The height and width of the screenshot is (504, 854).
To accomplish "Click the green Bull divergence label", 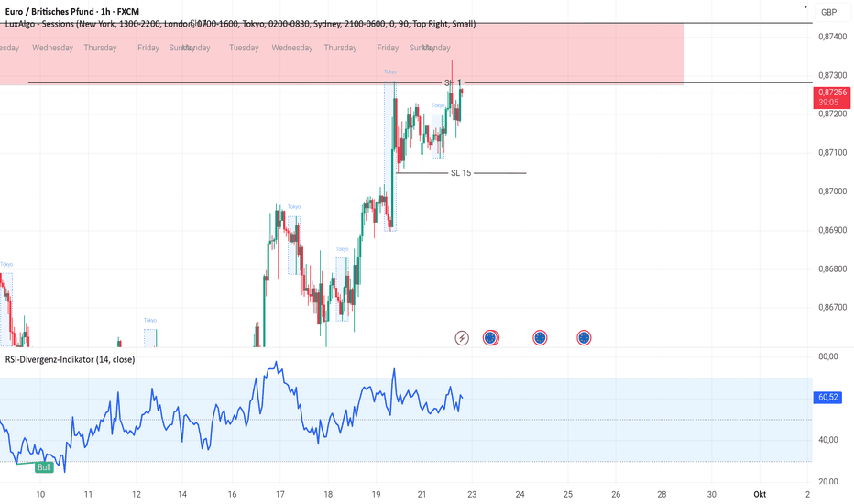I will click(44, 467).
